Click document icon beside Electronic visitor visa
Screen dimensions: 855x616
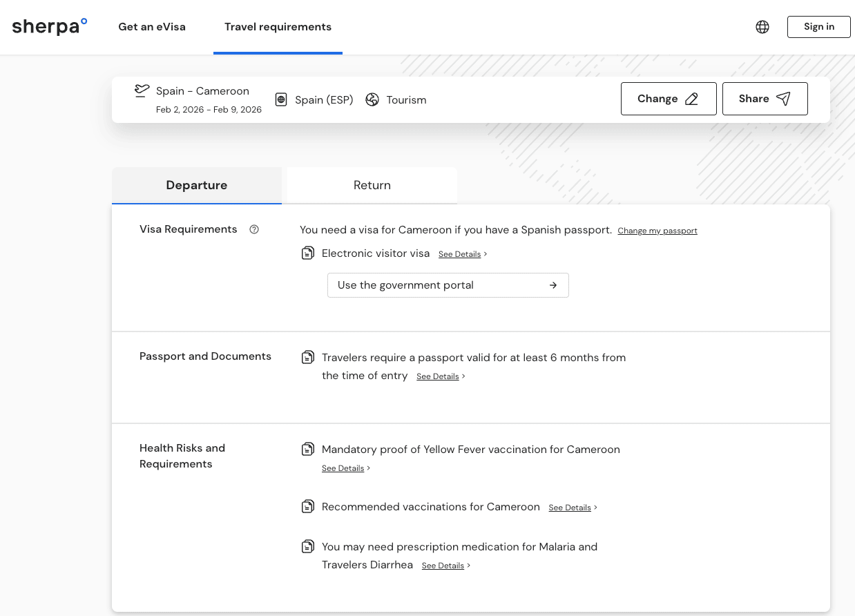pyautogui.click(x=308, y=253)
